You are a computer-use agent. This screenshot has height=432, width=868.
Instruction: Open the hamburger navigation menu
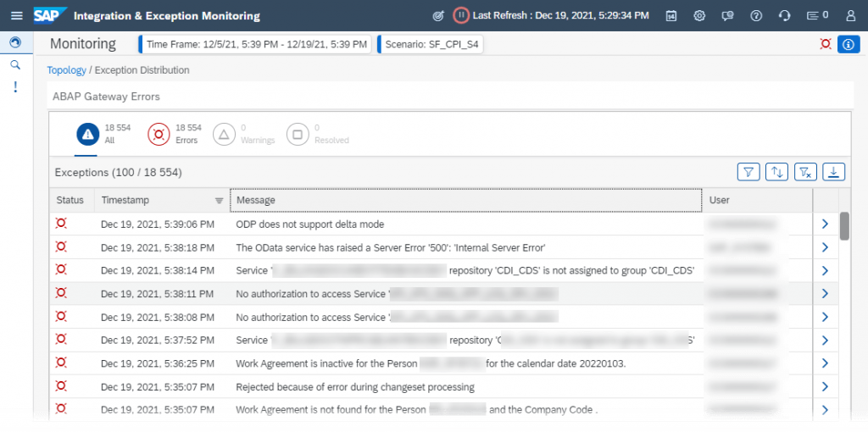click(x=17, y=15)
